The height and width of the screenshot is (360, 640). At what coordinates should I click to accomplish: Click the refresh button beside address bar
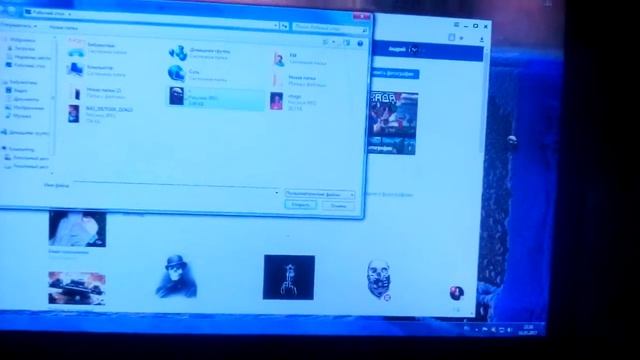click(x=285, y=27)
